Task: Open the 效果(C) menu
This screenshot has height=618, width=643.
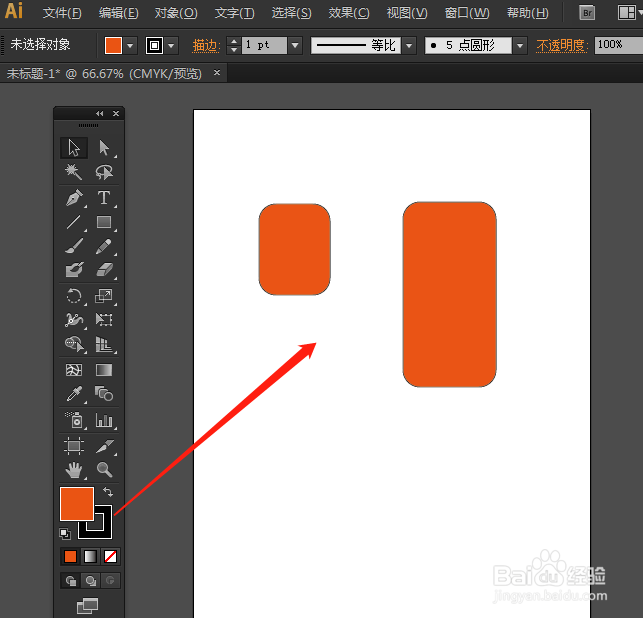Action: coord(349,13)
